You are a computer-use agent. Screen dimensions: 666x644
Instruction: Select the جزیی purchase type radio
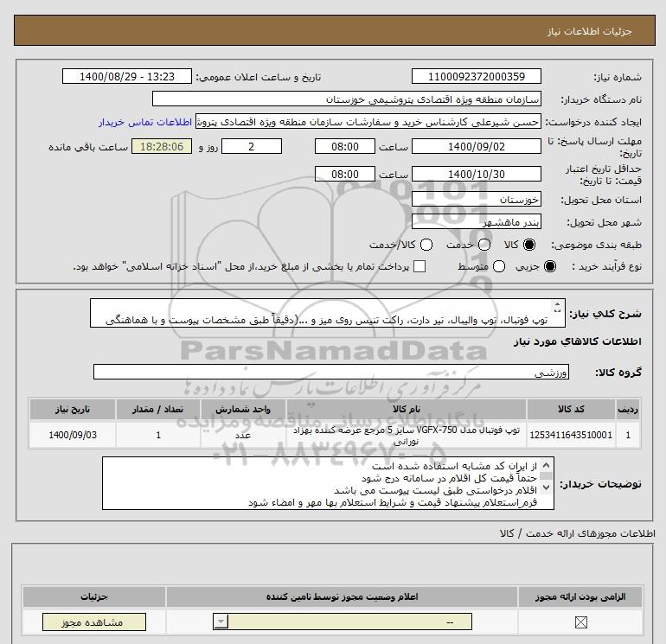tap(549, 266)
